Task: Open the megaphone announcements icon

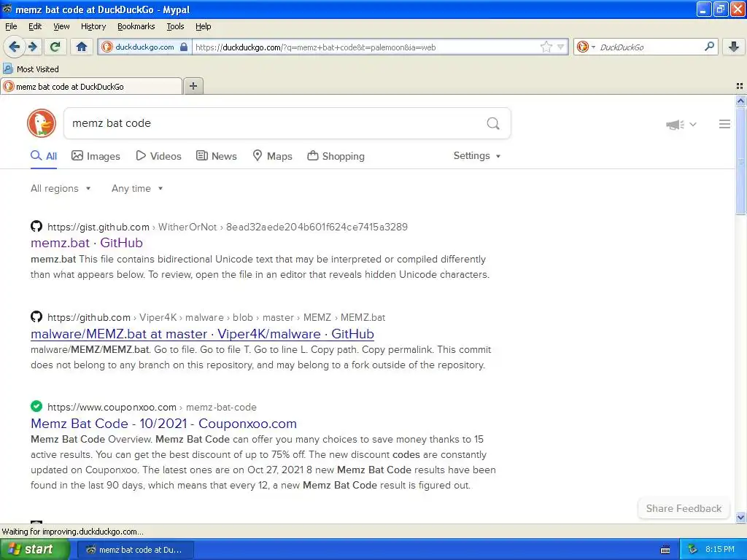Action: tap(675, 125)
